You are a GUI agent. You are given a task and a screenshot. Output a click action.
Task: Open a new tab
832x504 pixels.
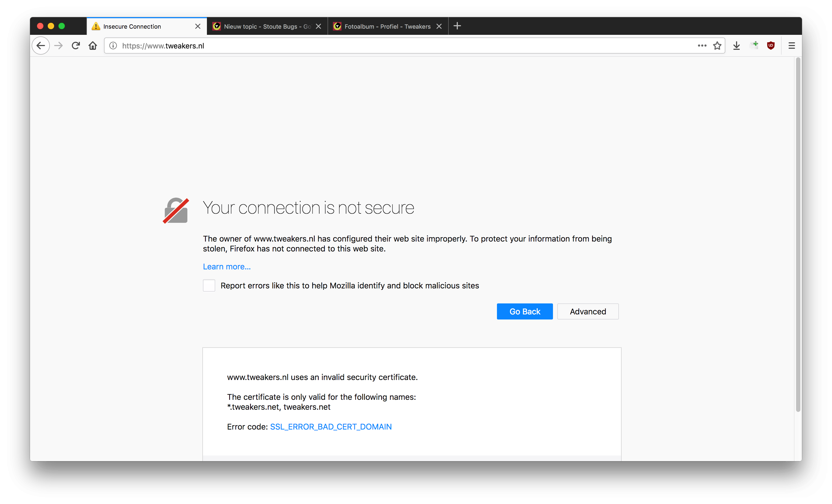(x=457, y=26)
